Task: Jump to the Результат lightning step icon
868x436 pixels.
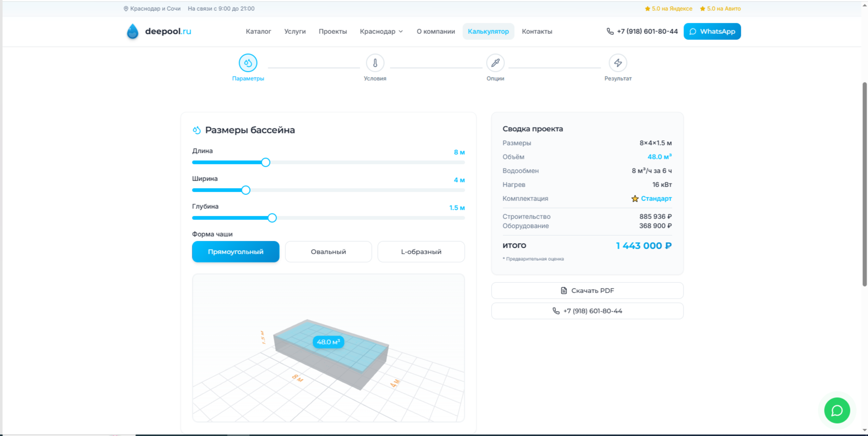Action: 618,63
